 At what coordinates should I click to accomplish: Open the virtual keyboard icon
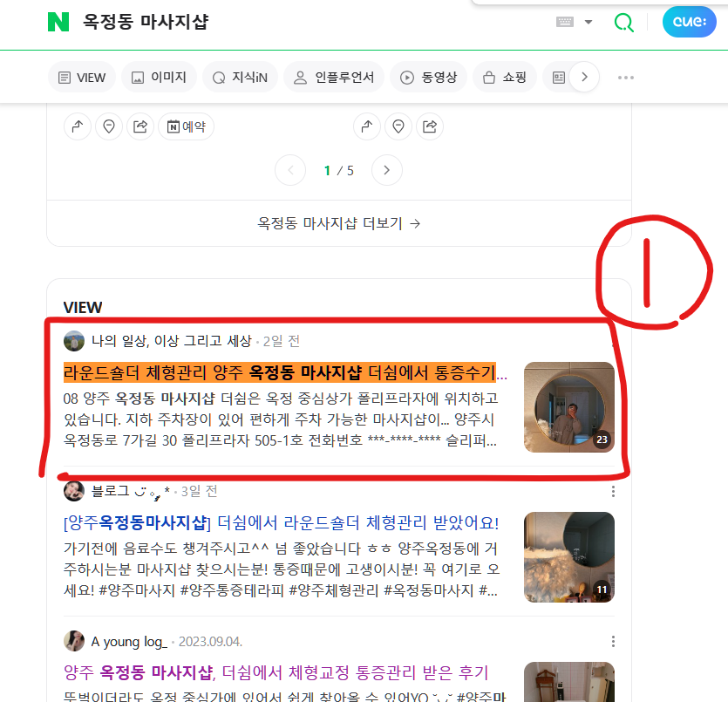tap(565, 22)
